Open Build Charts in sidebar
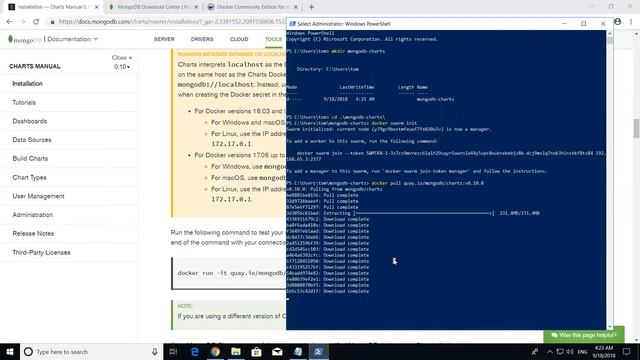 30,158
